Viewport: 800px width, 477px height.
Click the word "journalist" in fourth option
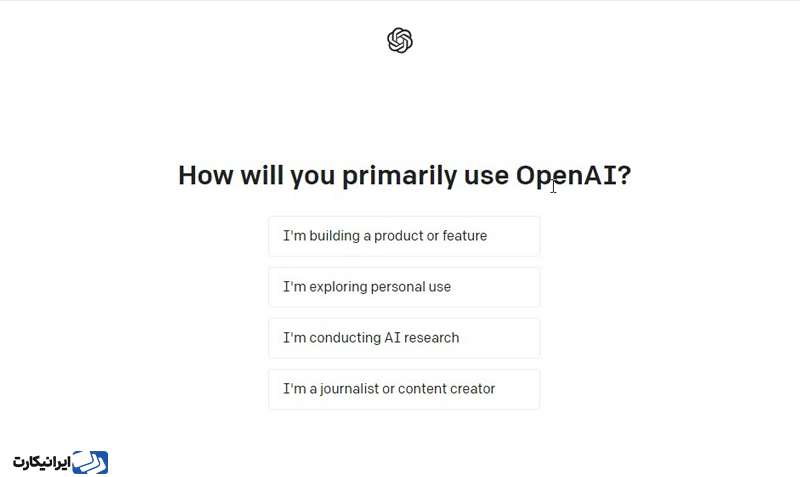tap(349, 389)
